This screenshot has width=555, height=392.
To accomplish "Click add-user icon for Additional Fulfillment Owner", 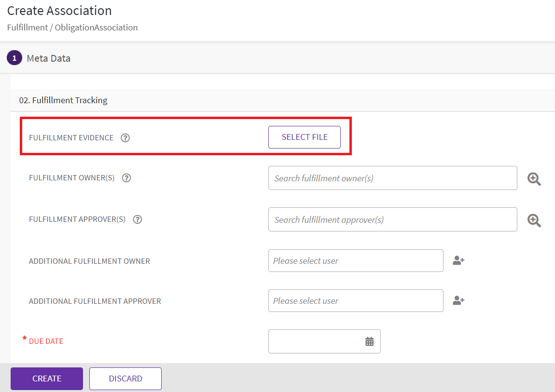I will coord(458,261).
